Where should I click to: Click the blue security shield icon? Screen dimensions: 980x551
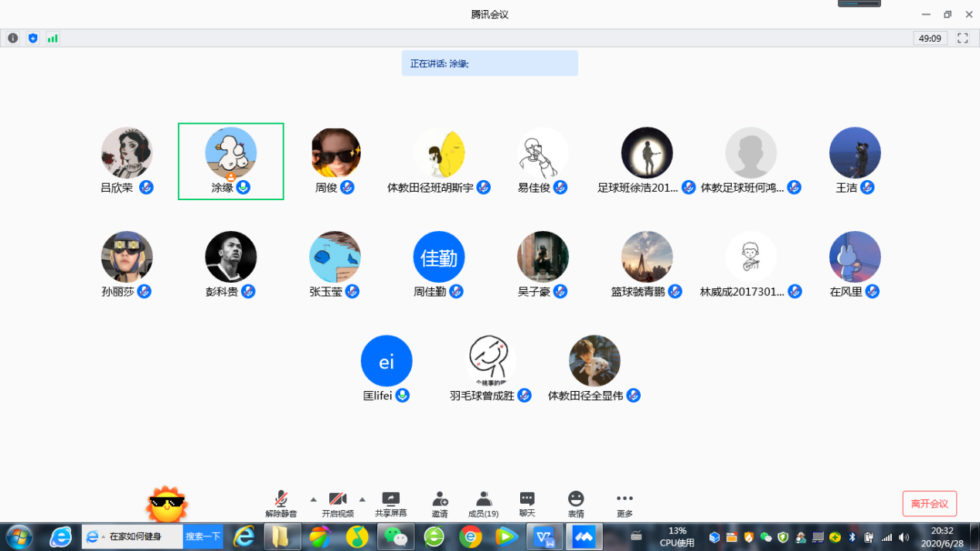pyautogui.click(x=32, y=38)
